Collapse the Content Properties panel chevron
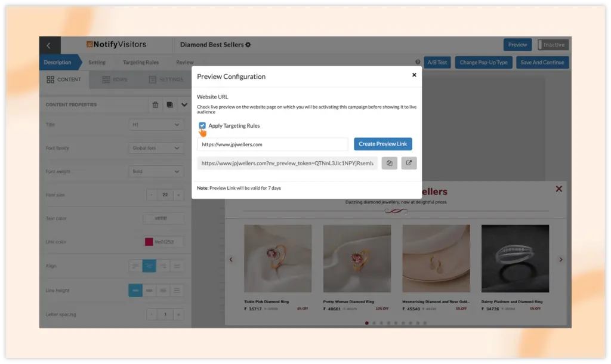The height and width of the screenshot is (364, 611). [184, 105]
